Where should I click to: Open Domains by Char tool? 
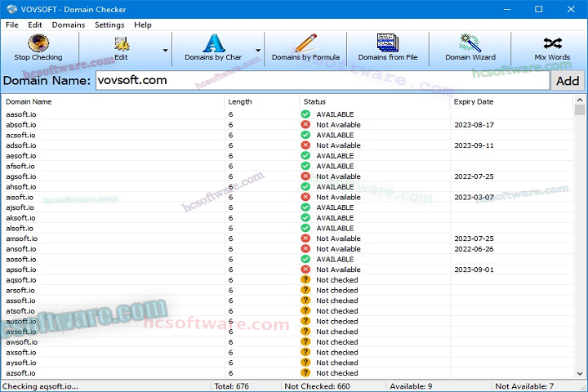click(x=213, y=48)
